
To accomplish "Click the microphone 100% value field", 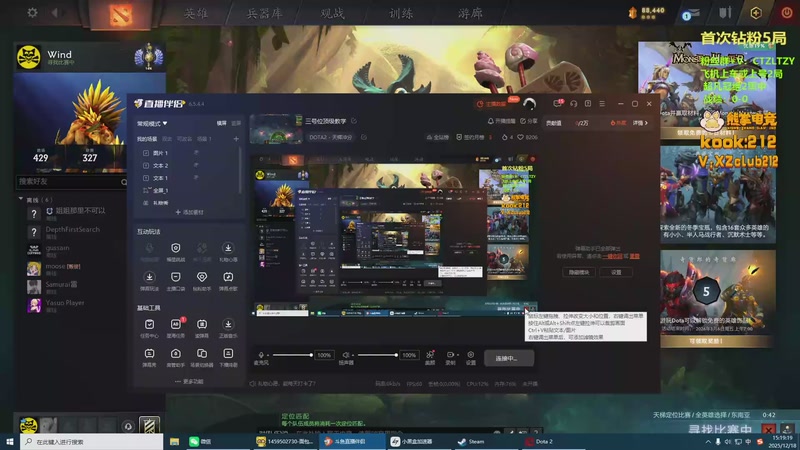I will click(324, 355).
